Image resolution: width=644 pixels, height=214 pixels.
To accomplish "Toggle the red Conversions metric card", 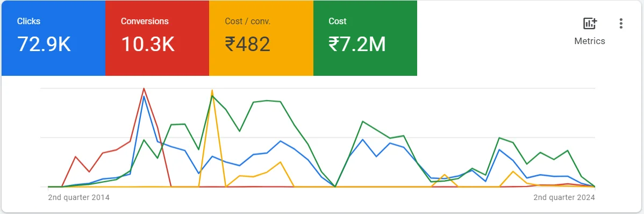I will [x=158, y=38].
